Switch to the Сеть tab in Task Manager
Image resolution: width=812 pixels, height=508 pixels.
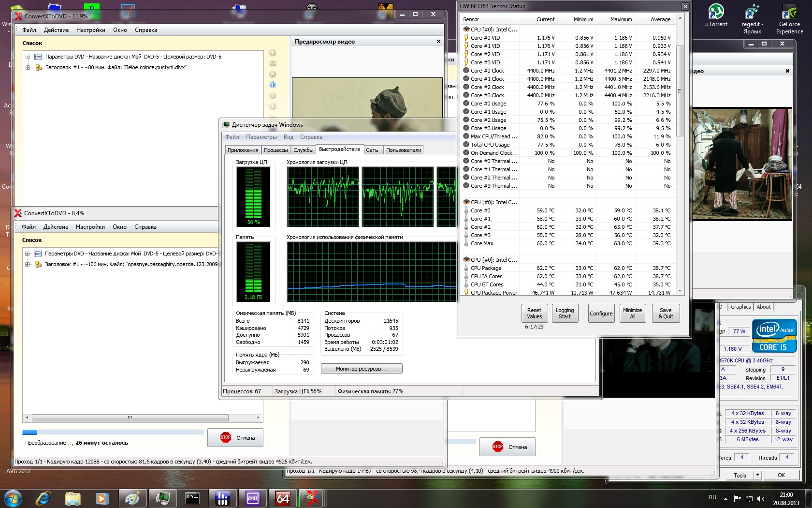(x=372, y=150)
